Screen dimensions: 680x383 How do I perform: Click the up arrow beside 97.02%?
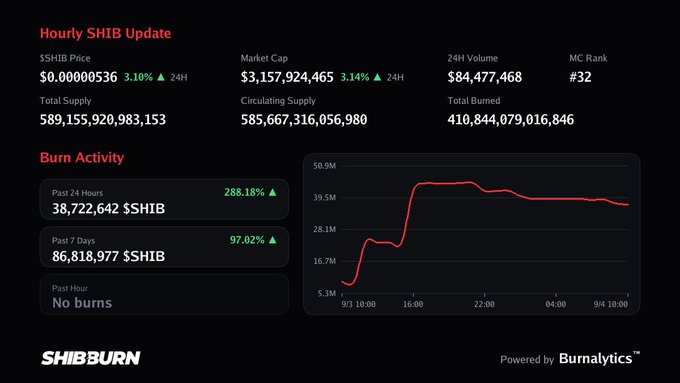click(x=272, y=239)
